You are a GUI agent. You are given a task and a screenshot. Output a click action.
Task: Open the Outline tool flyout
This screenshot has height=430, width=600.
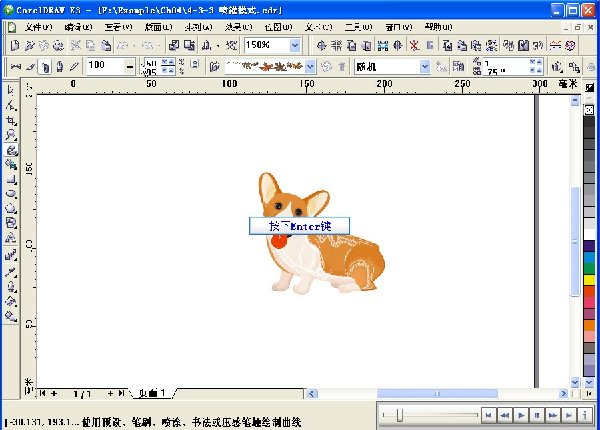11,287
